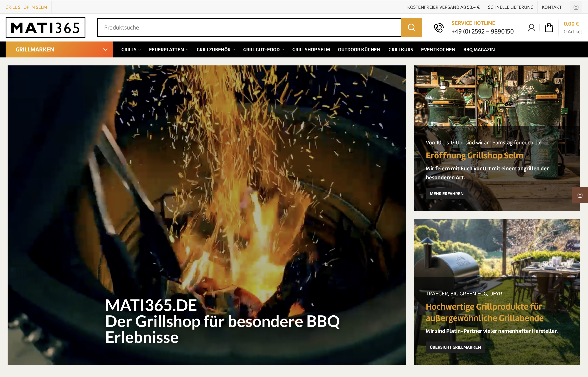
Task: Open the user account icon
Action: pyautogui.click(x=531, y=28)
